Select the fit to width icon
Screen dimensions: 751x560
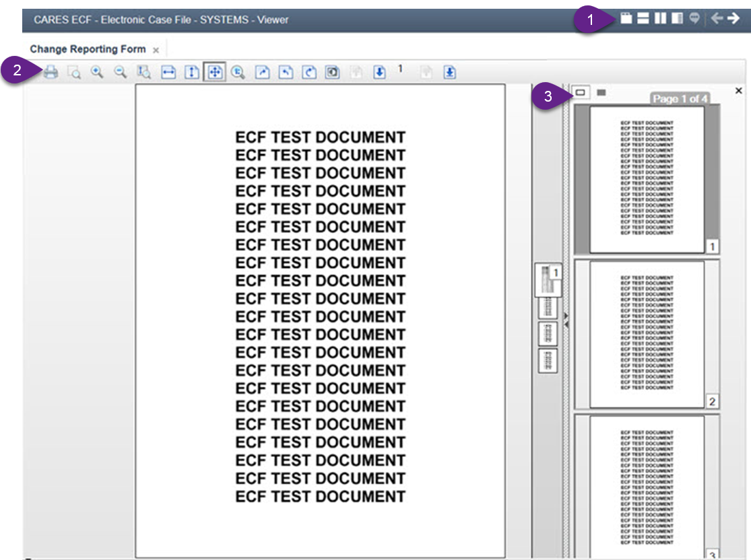[168, 72]
